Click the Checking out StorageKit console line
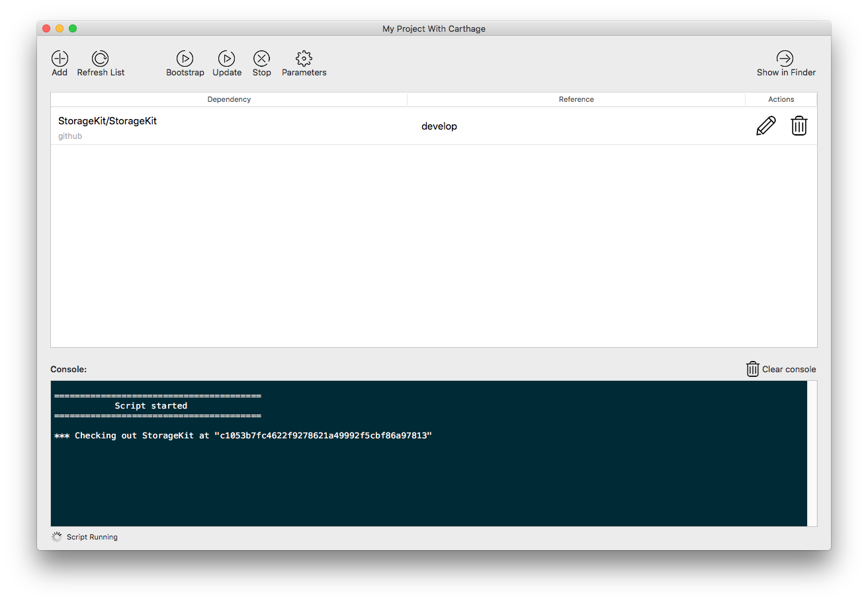The height and width of the screenshot is (603, 868). point(243,436)
